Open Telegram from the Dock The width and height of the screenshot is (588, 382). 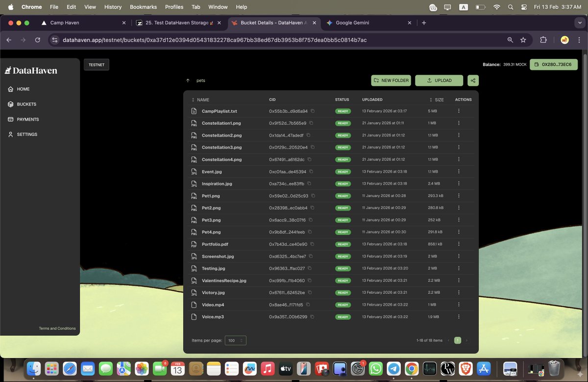[x=393, y=368]
